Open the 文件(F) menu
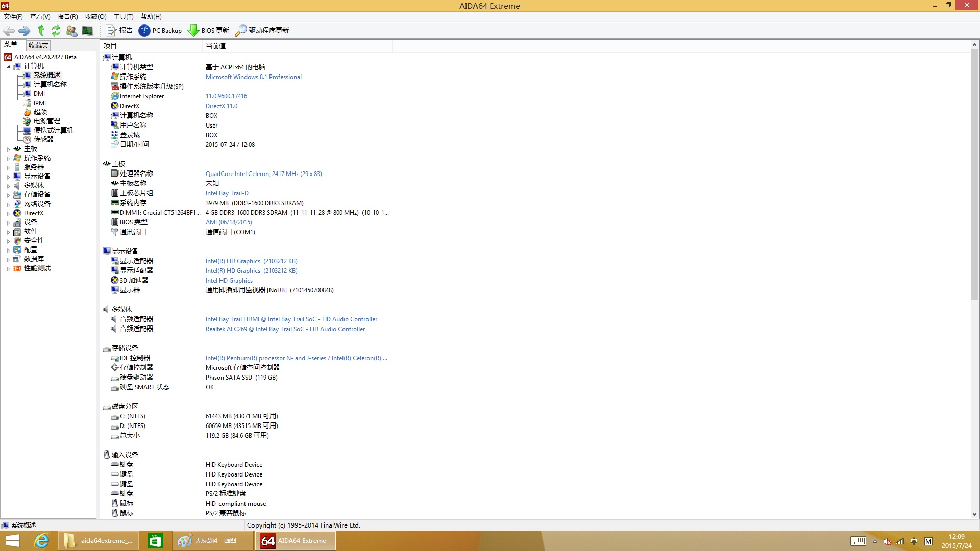This screenshot has width=980, height=551. pos(13,16)
